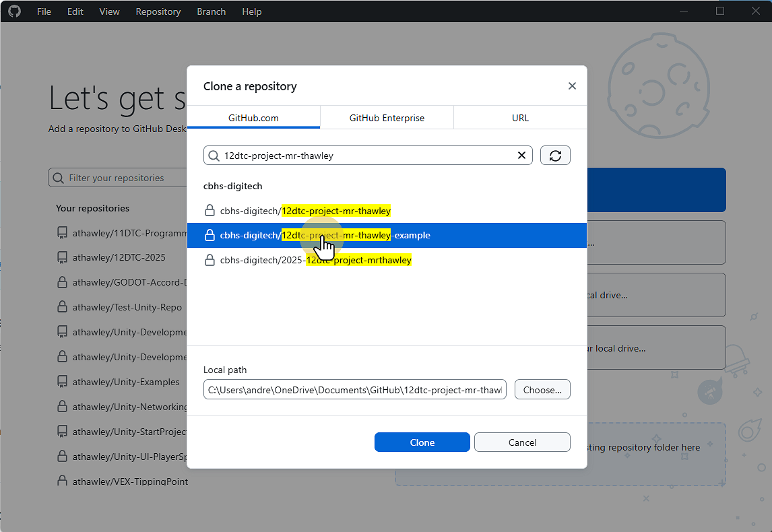This screenshot has width=772, height=532.
Task: Click the refresh repository list icon
Action: click(555, 156)
